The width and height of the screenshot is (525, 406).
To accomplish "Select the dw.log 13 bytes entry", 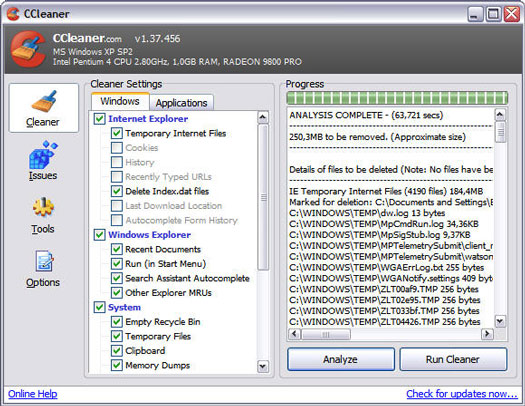I will point(367,213).
